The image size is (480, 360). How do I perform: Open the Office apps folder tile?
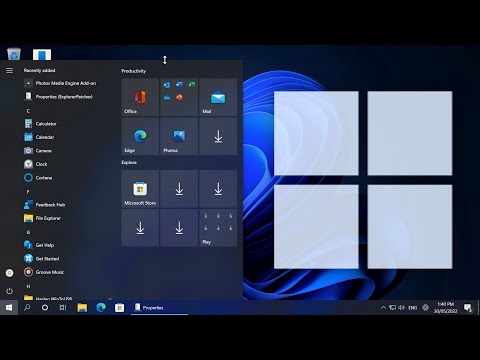[x=179, y=97]
